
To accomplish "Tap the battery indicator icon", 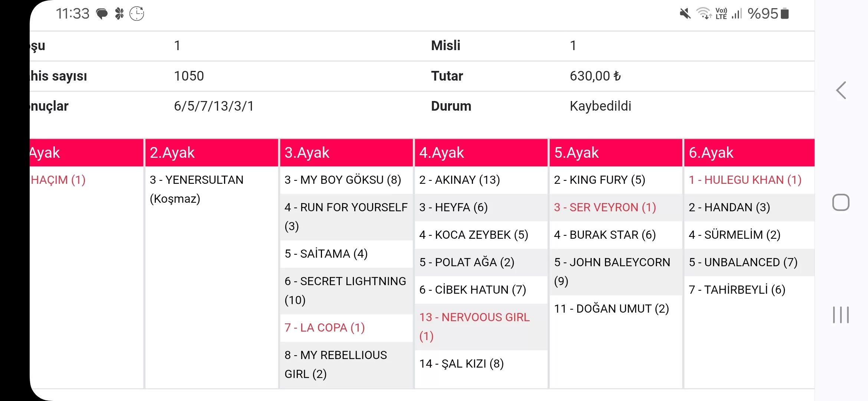I will (785, 14).
